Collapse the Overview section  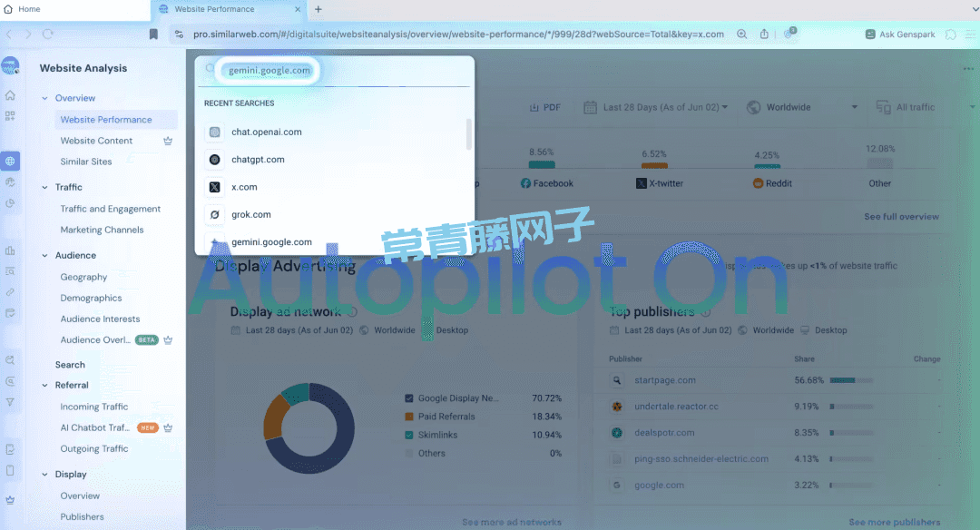pyautogui.click(x=45, y=98)
